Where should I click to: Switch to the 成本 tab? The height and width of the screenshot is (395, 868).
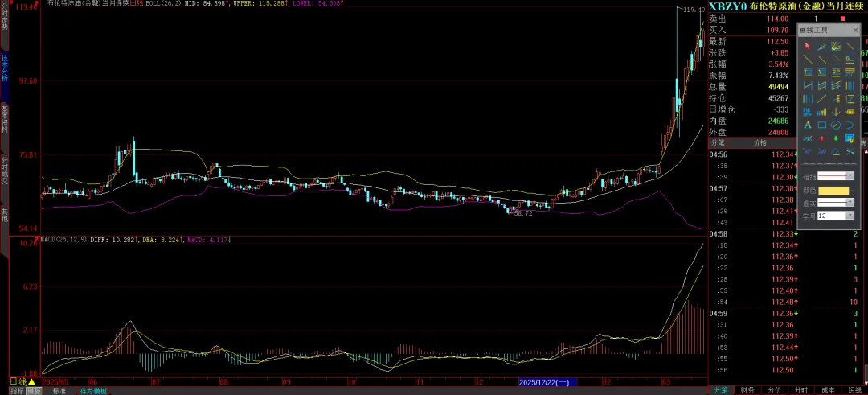(828, 390)
